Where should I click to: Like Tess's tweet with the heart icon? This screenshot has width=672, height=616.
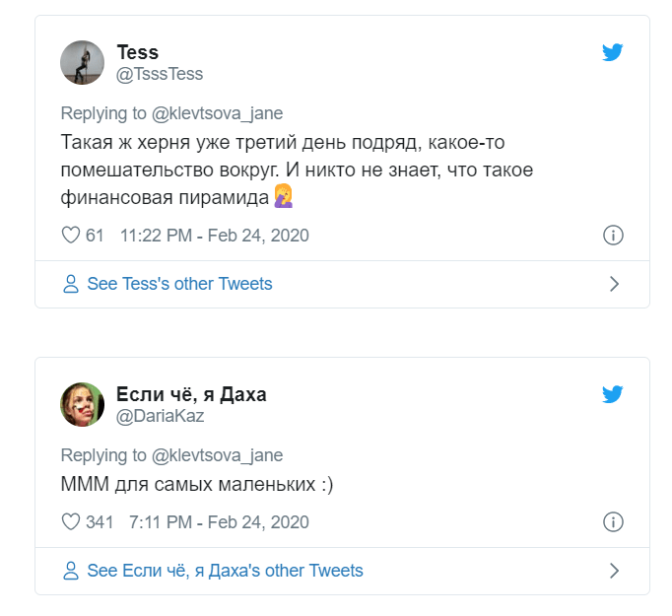coord(70,236)
